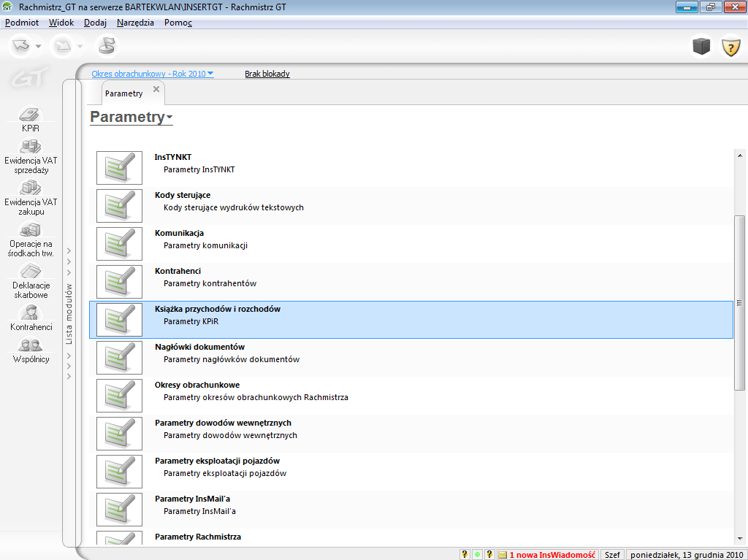Close the Parametry tab
This screenshot has width=748, height=560.
[156, 89]
